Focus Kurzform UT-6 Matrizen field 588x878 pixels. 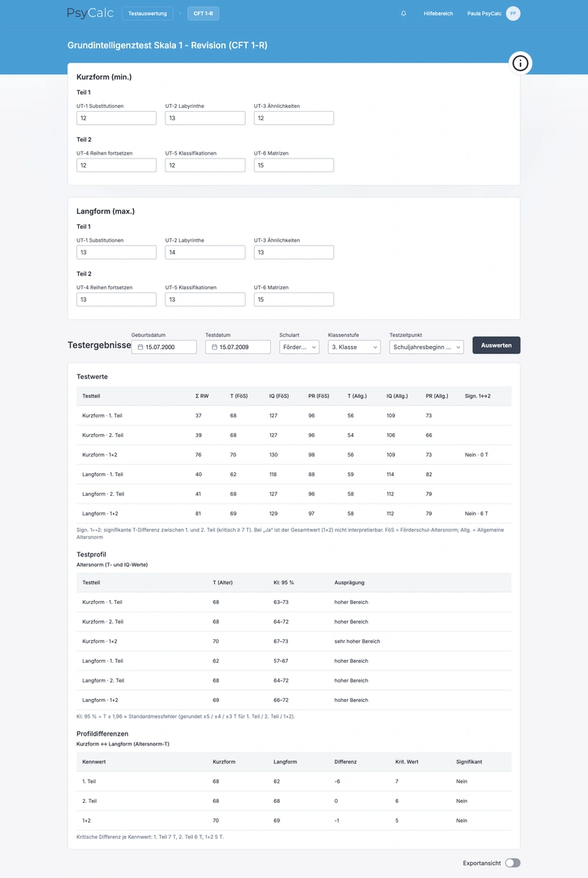pos(293,165)
